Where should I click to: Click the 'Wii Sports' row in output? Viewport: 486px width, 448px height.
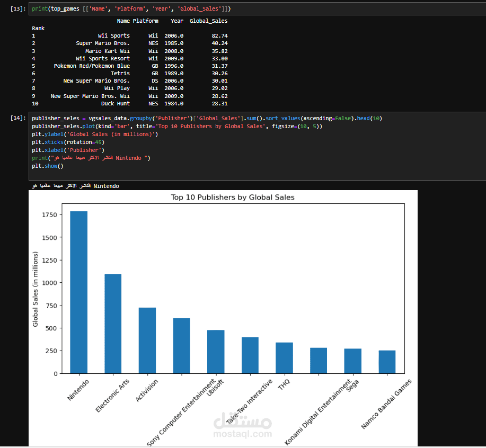[x=129, y=36]
